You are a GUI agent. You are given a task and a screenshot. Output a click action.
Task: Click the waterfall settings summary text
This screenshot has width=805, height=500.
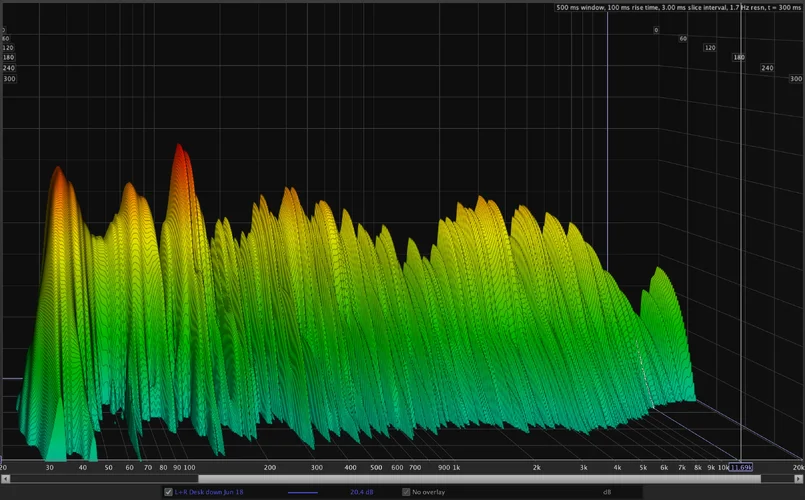pyautogui.click(x=679, y=8)
